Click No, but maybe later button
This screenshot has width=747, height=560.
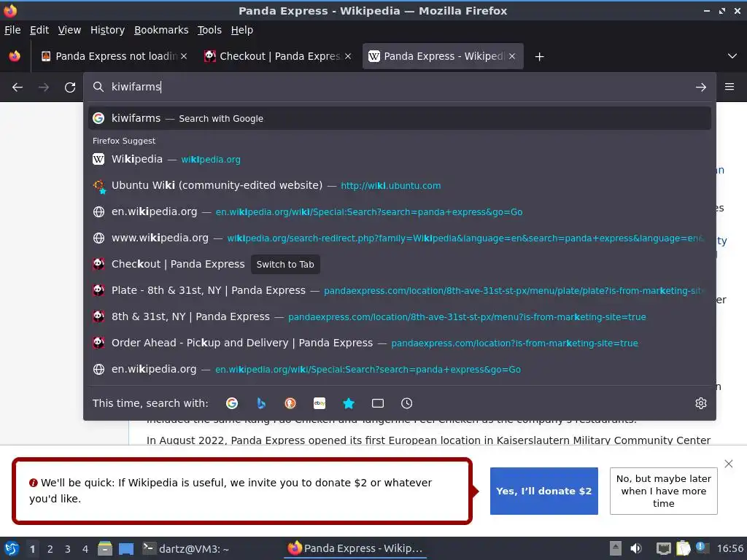pyautogui.click(x=664, y=491)
